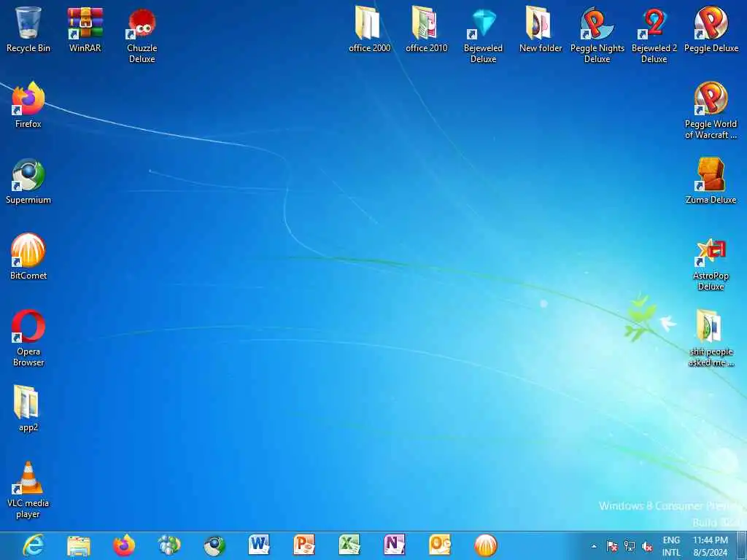
Task: Select the folder beside the bird graphic
Action: tap(711, 338)
